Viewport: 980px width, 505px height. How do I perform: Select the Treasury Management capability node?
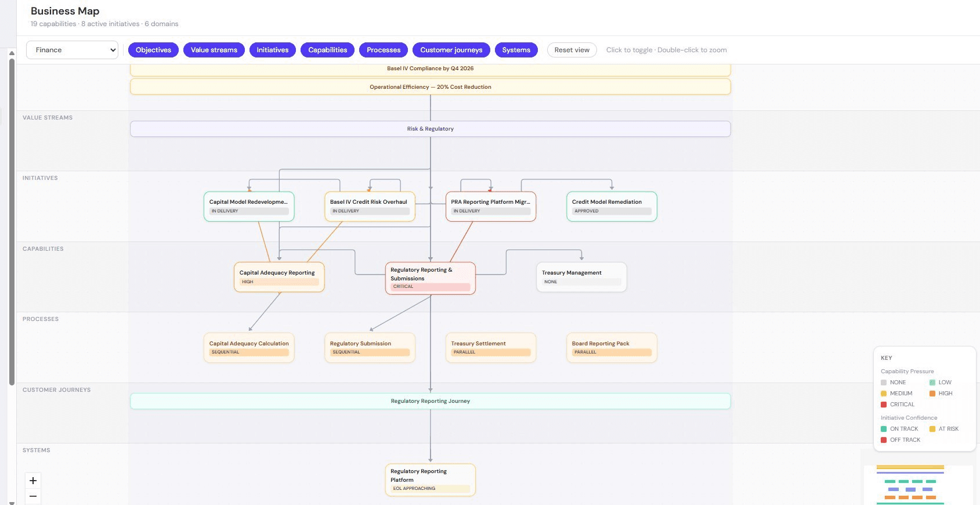point(581,277)
